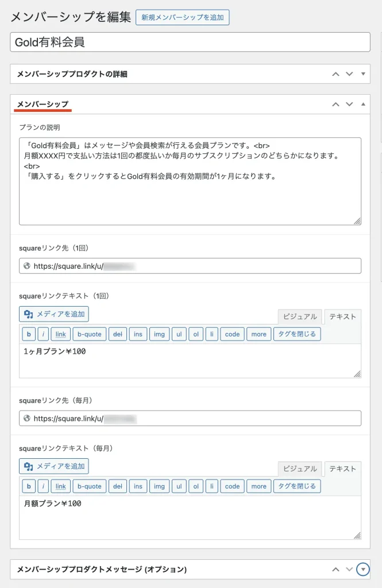
Task: Click the code button in the 1回 editor toolbar
Action: (x=232, y=334)
